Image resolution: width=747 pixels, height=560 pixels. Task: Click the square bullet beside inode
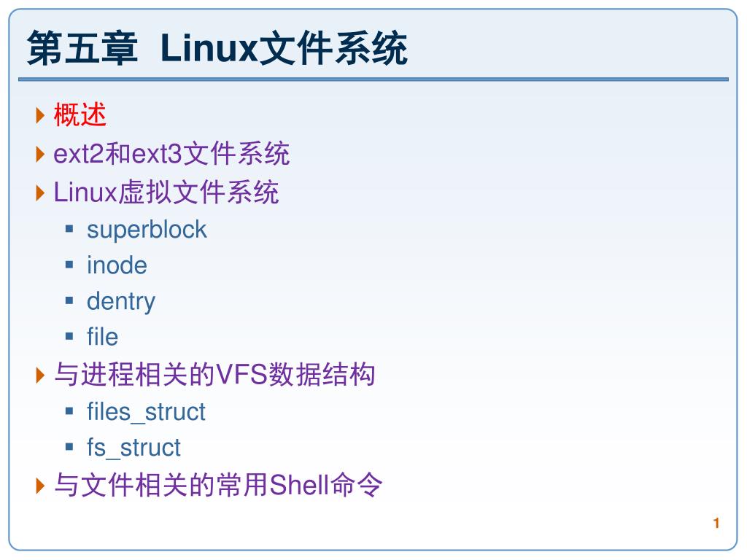pos(69,265)
